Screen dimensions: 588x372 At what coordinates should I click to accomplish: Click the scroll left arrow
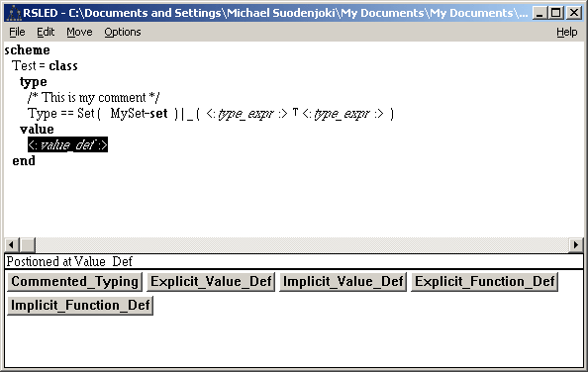(12, 245)
